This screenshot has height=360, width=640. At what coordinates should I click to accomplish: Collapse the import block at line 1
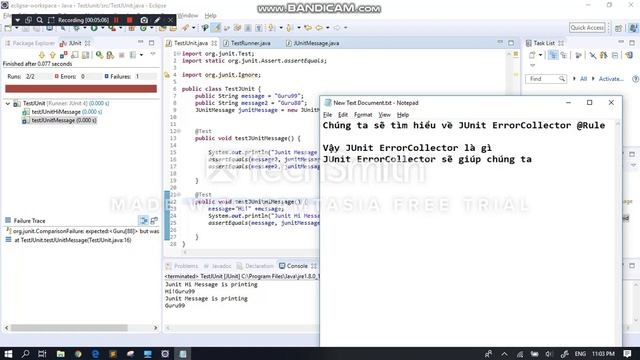[179, 53]
